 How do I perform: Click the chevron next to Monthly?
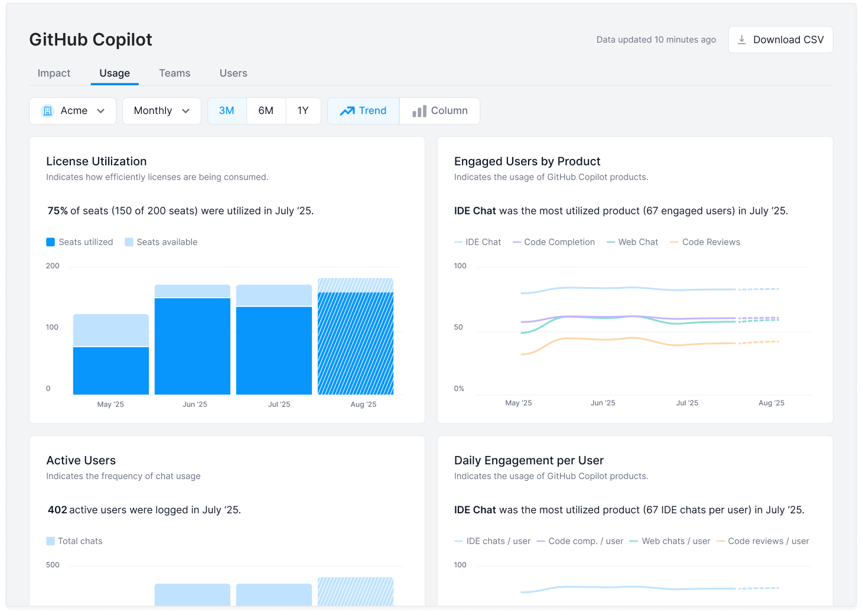[x=185, y=111]
